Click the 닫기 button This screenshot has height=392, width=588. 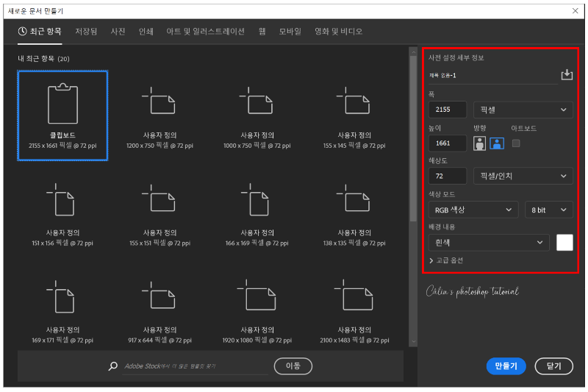tap(554, 366)
